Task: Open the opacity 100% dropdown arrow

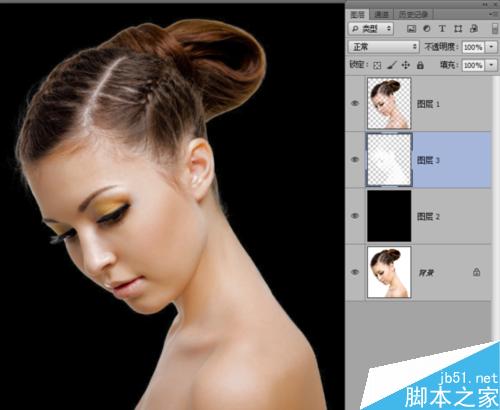Action: pyautogui.click(x=491, y=47)
